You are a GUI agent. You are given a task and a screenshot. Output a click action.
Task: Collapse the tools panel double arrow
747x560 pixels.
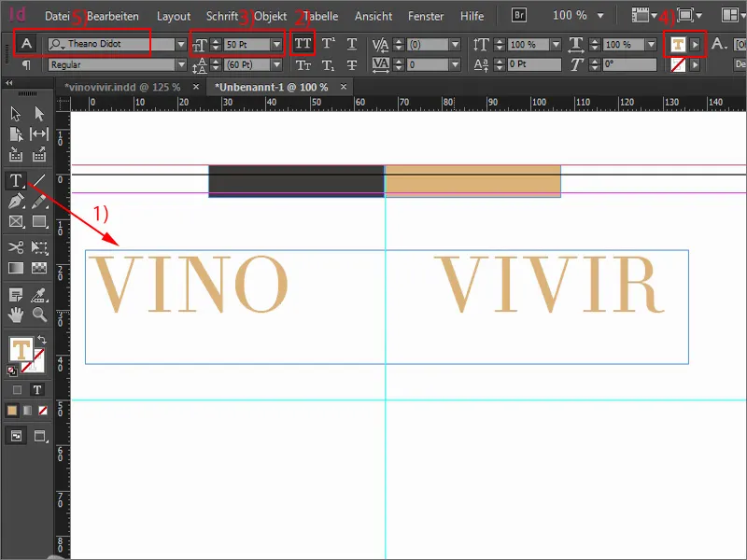pyautogui.click(x=9, y=83)
